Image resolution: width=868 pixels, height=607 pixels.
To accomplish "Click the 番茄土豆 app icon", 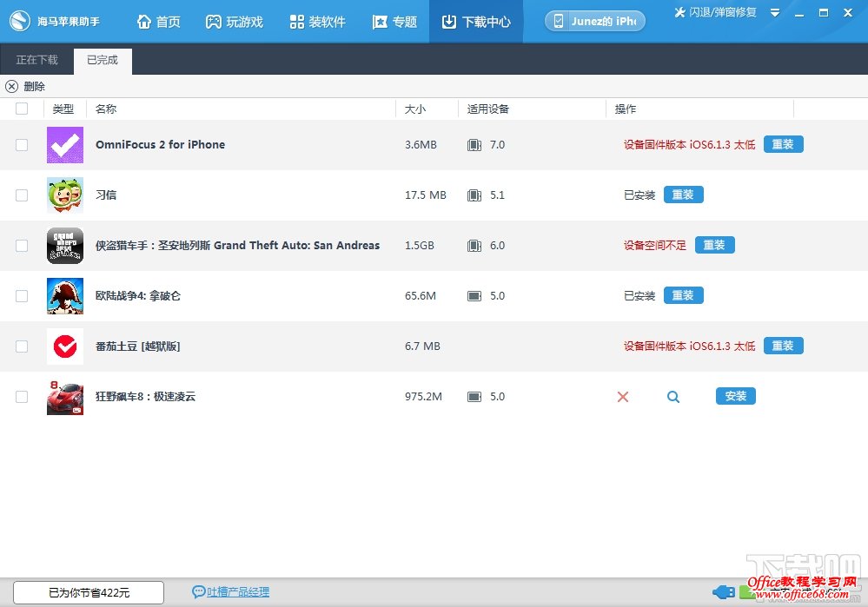I will [65, 346].
